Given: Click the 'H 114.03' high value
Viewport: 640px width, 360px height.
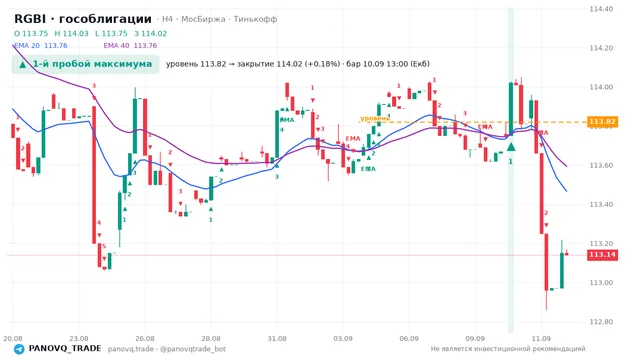Looking at the screenshot, I should coord(71,33).
